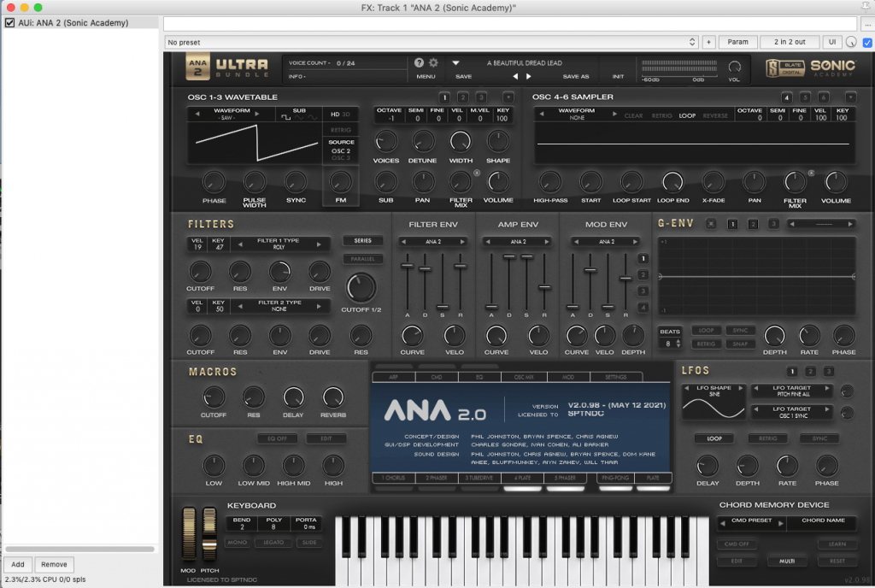The image size is (875, 588).
Task: Click the Add FX button
Action: tap(18, 565)
